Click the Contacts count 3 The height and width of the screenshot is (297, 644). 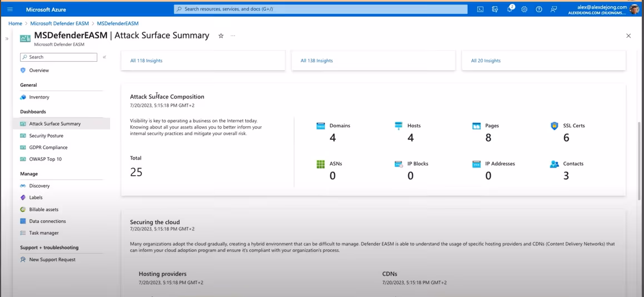tap(566, 176)
